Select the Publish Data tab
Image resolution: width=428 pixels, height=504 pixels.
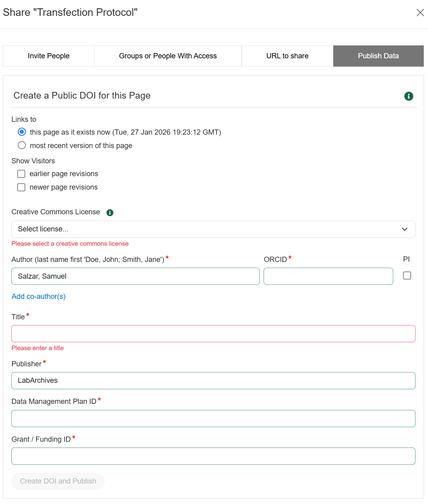point(378,56)
